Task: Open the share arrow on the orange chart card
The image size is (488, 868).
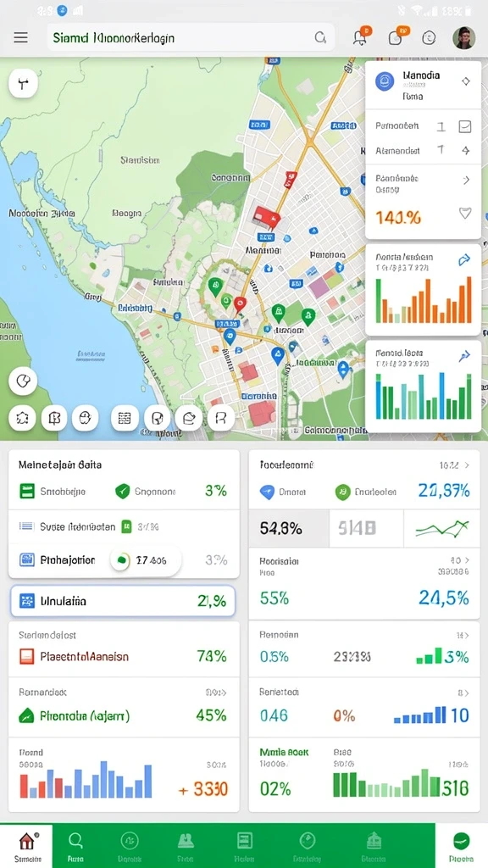Action: coord(465,259)
